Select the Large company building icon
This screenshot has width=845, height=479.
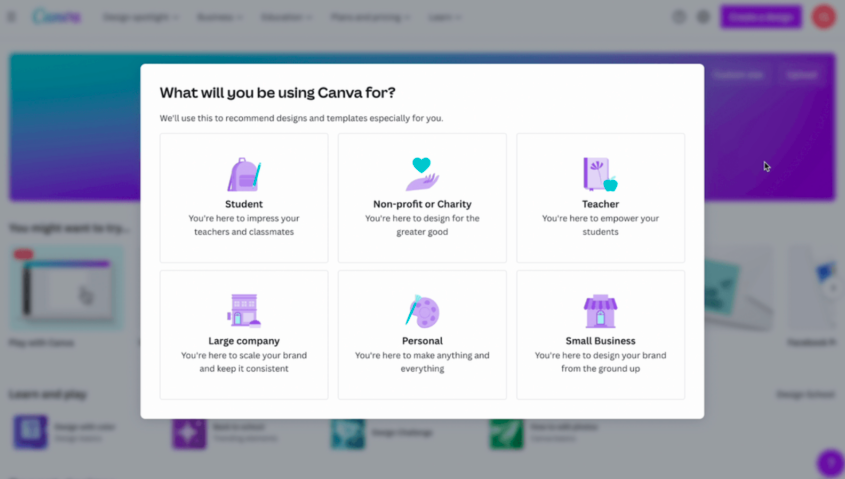pos(243,310)
